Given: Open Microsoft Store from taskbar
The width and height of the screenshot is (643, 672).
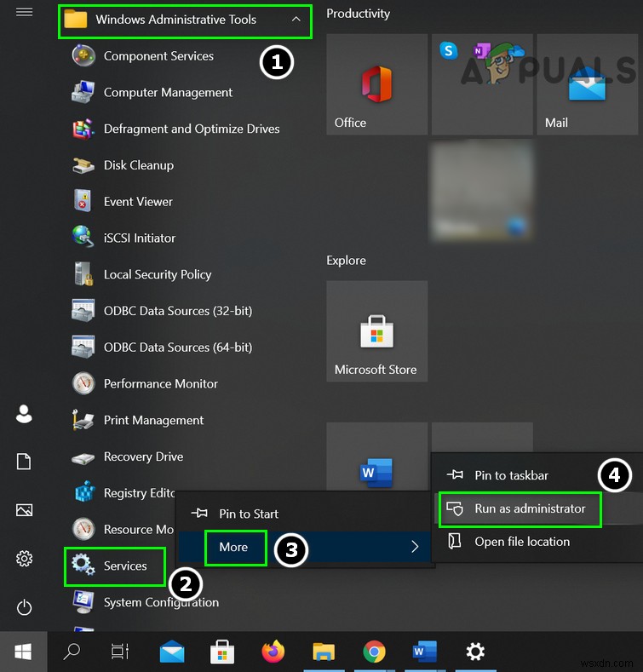Looking at the screenshot, I should [222, 652].
